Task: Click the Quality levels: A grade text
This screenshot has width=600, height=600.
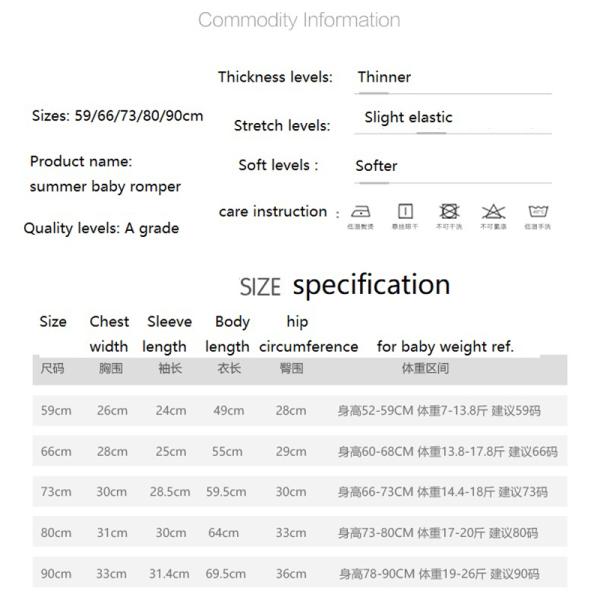Action: click(x=101, y=228)
